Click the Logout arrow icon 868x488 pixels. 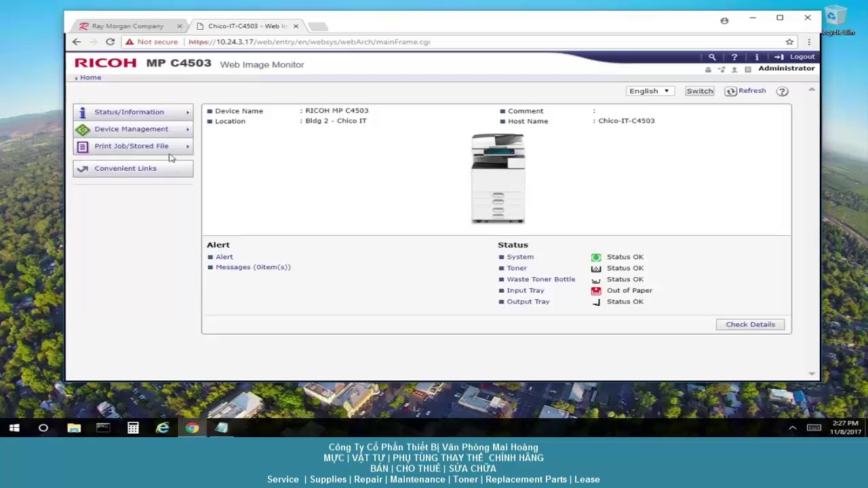coord(779,57)
